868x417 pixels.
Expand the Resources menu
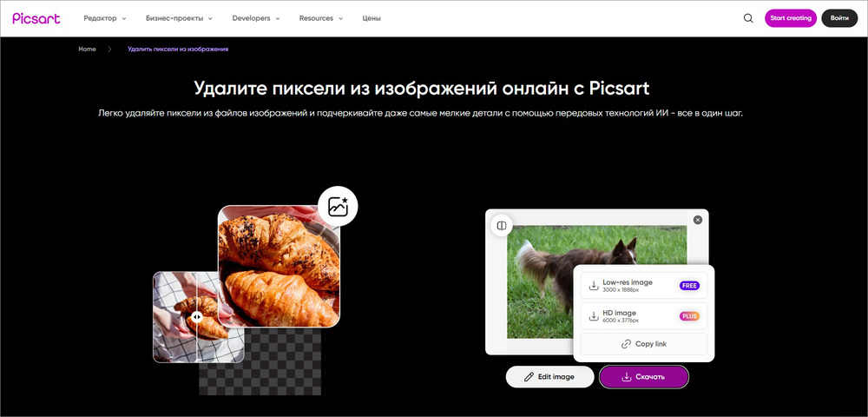point(321,18)
